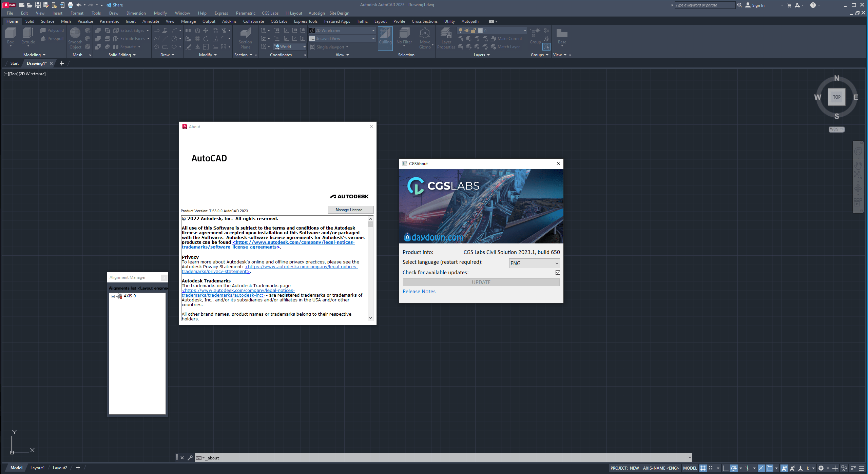
Task: Click the command line customize wrench icon
Action: click(x=190, y=458)
